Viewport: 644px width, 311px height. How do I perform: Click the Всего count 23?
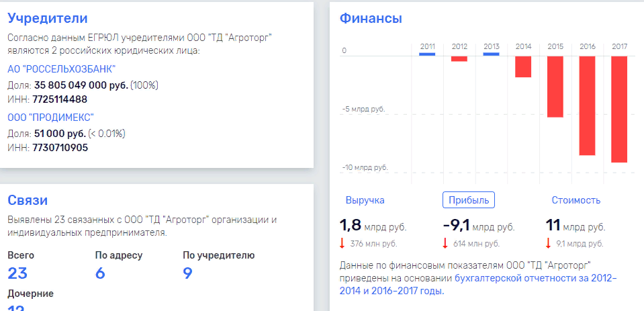click(x=17, y=273)
